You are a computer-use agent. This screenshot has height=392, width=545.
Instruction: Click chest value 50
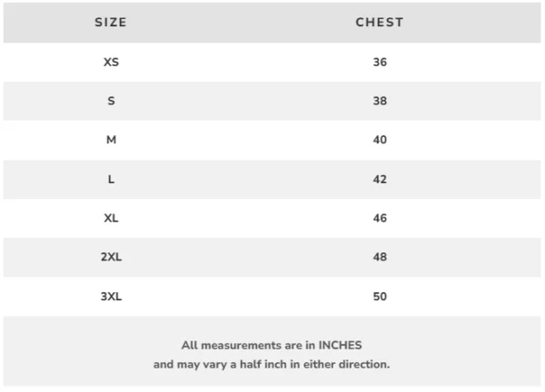tap(380, 296)
